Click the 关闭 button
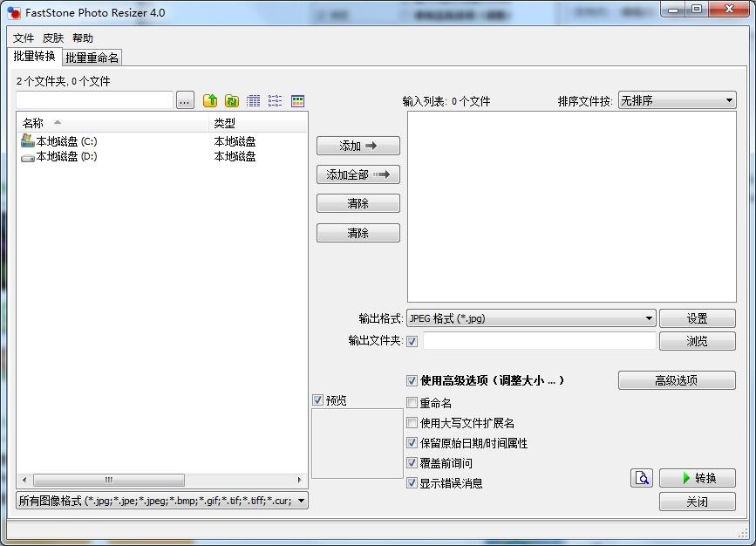The image size is (756, 546). (698, 502)
